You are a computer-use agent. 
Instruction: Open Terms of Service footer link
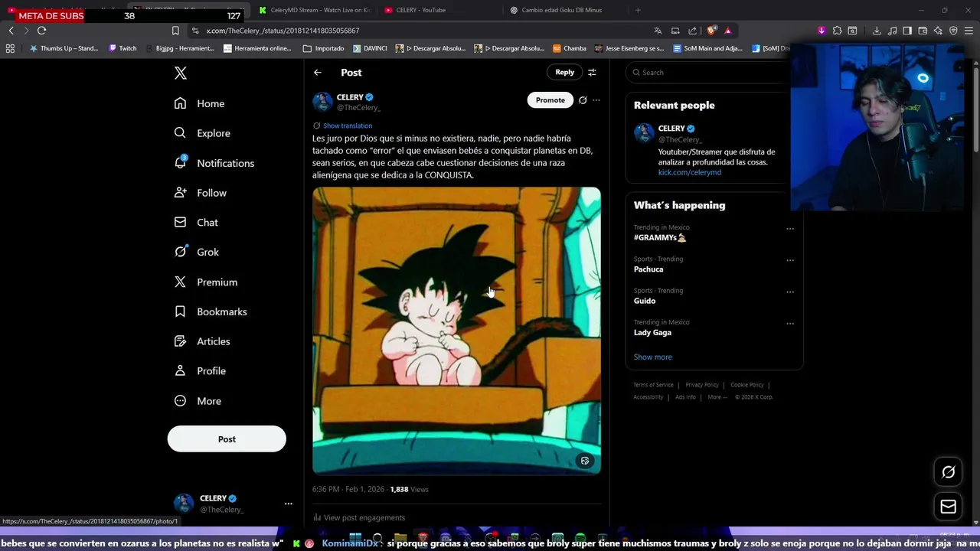click(653, 385)
